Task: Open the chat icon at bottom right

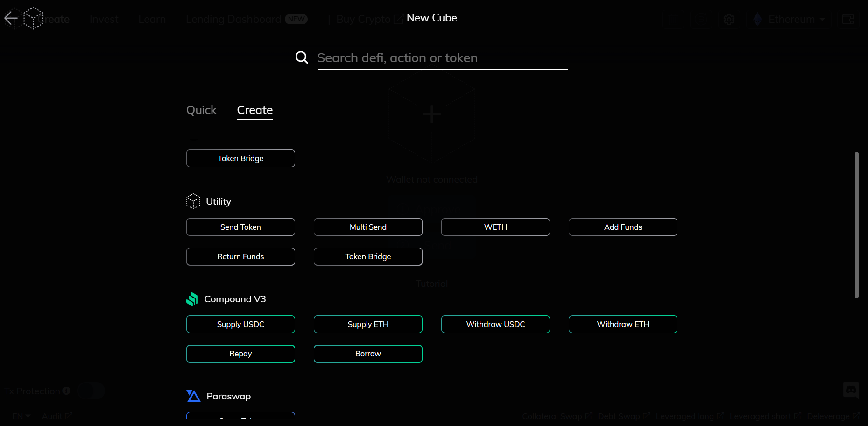Action: coord(851,390)
